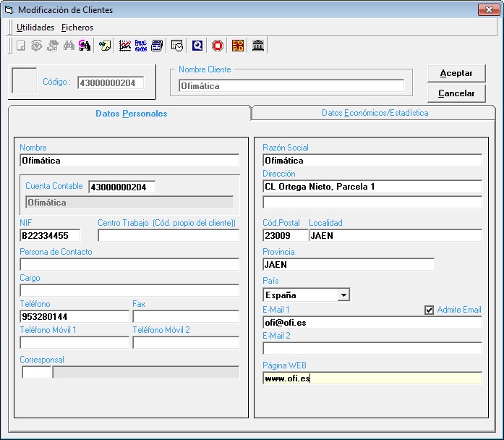Click the NIF field B22334455

pyautogui.click(x=50, y=236)
